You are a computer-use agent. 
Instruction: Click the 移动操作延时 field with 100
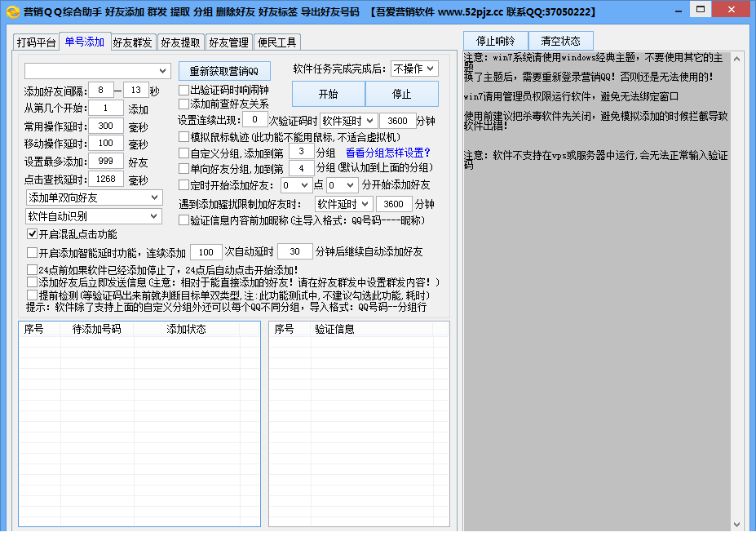point(106,144)
